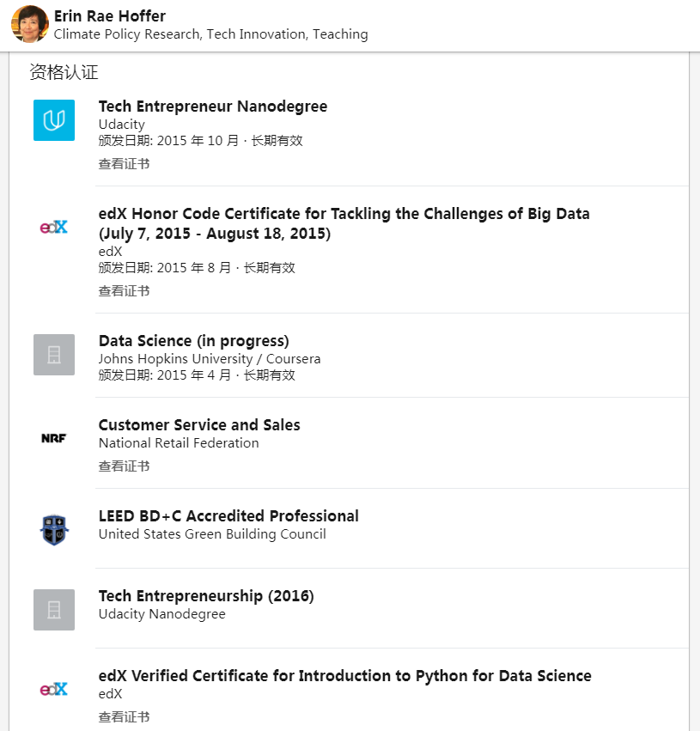Open 查看证书 for the Big Data certificate
Image resolution: width=700 pixels, height=731 pixels.
click(124, 291)
